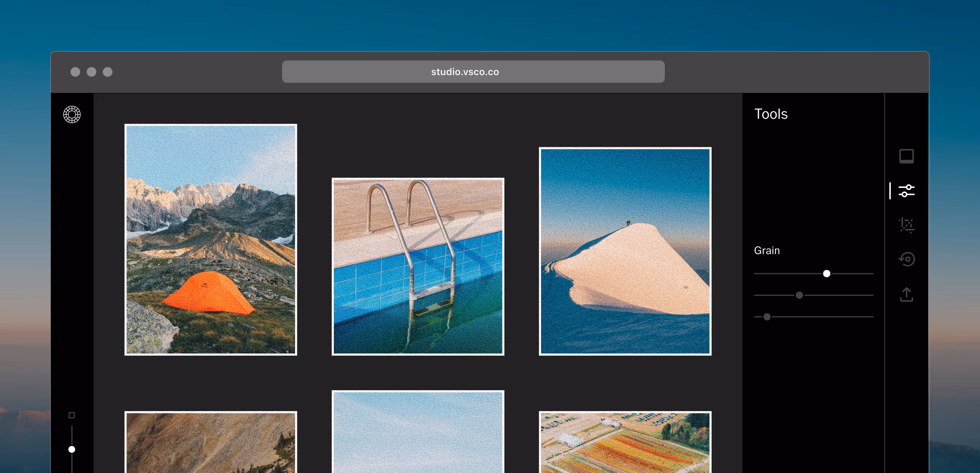The width and height of the screenshot is (980, 473).
Task: Click the second slider below Grain
Action: click(x=799, y=295)
